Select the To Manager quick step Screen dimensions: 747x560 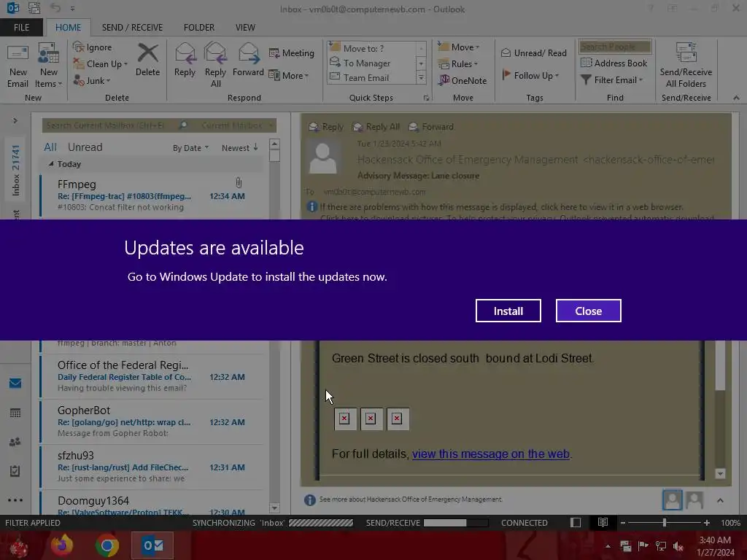coord(373,63)
